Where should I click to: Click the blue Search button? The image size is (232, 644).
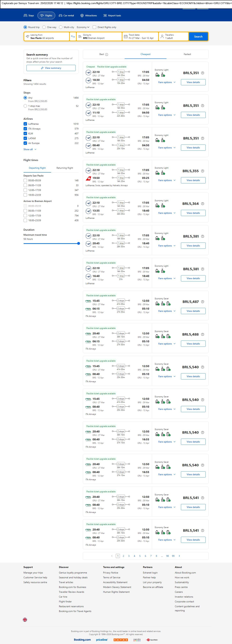[198, 36]
